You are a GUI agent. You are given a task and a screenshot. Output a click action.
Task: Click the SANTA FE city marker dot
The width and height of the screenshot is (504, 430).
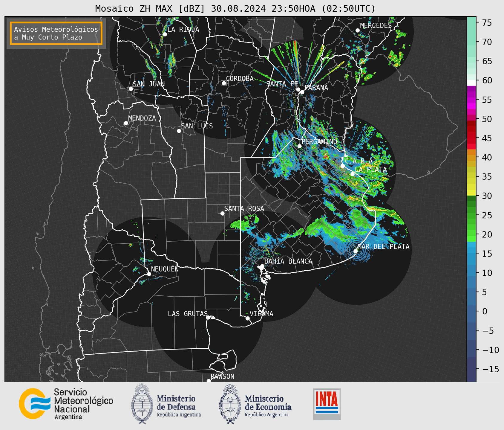pos(298,89)
